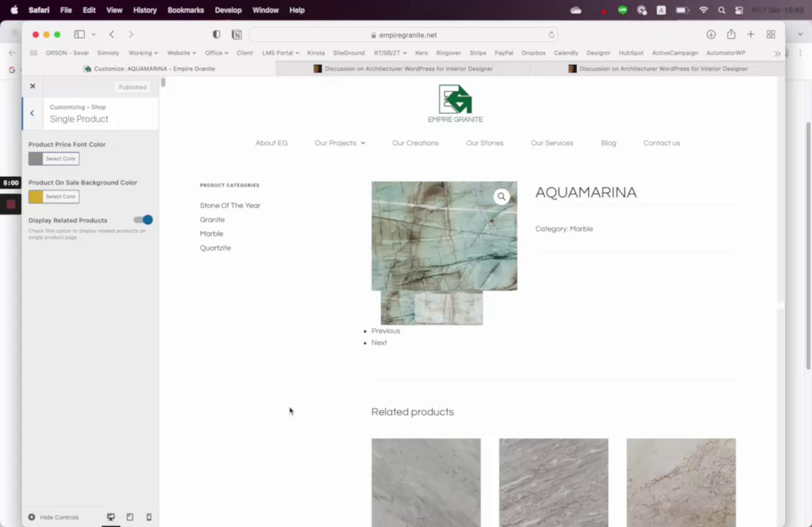Open bookmarks grid icon in favorites bar
812x527 pixels.
[34, 53]
